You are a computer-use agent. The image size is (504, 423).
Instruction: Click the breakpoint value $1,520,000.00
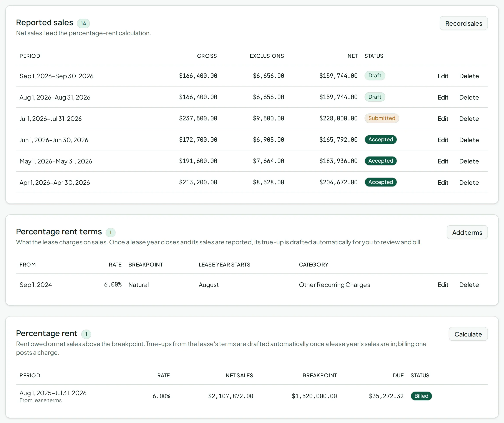314,396
